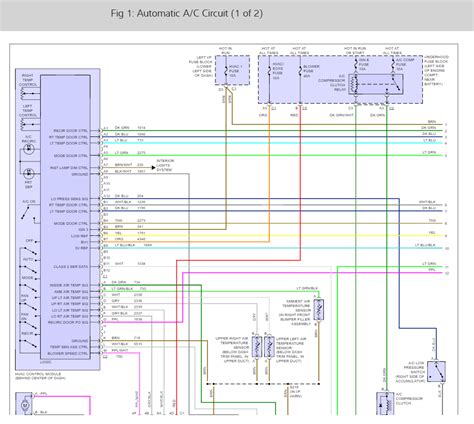Click the Right Temp Control resistor symbol

pos(23,95)
